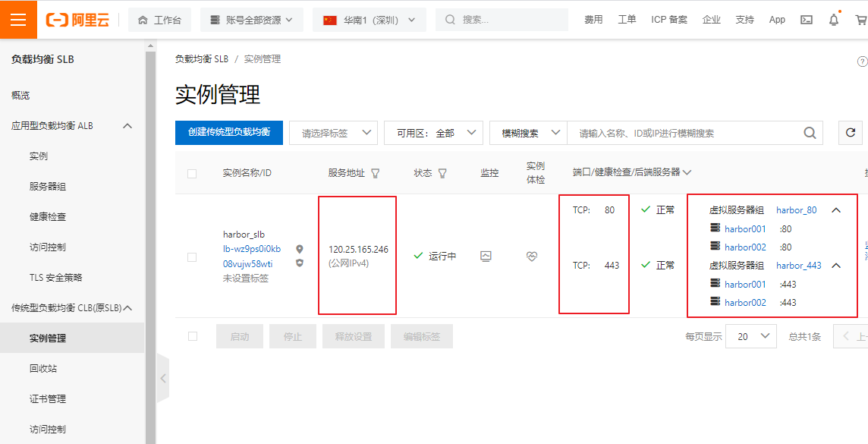Click the server icon beside harbor001 :80
The image size is (868, 444).
(x=715, y=228)
